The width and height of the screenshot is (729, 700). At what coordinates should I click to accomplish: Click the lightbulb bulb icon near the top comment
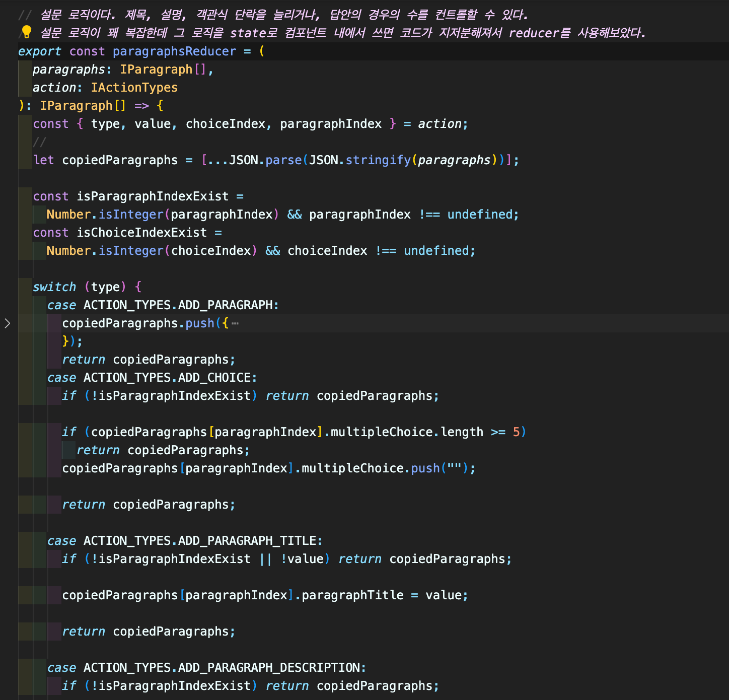pyautogui.click(x=26, y=32)
